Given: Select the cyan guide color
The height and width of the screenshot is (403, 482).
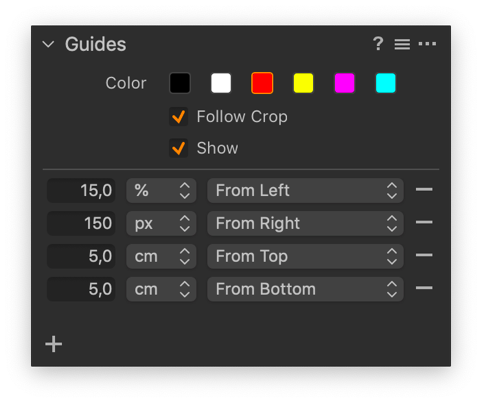Looking at the screenshot, I should pyautogui.click(x=386, y=83).
